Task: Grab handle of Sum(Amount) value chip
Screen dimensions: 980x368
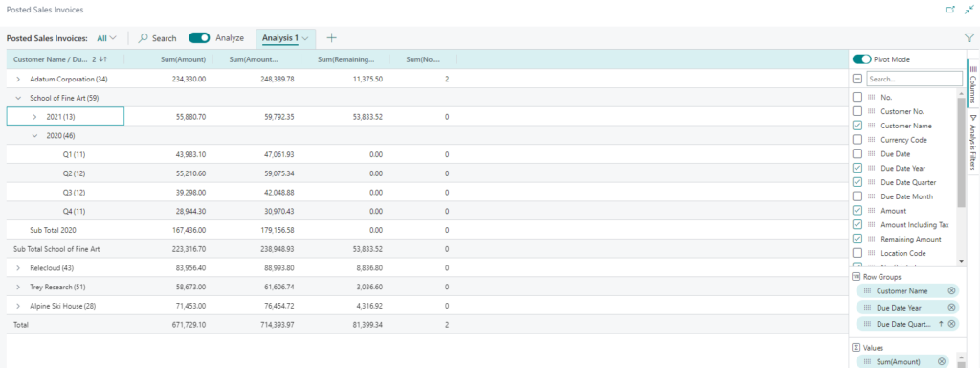Action: [x=867, y=361]
